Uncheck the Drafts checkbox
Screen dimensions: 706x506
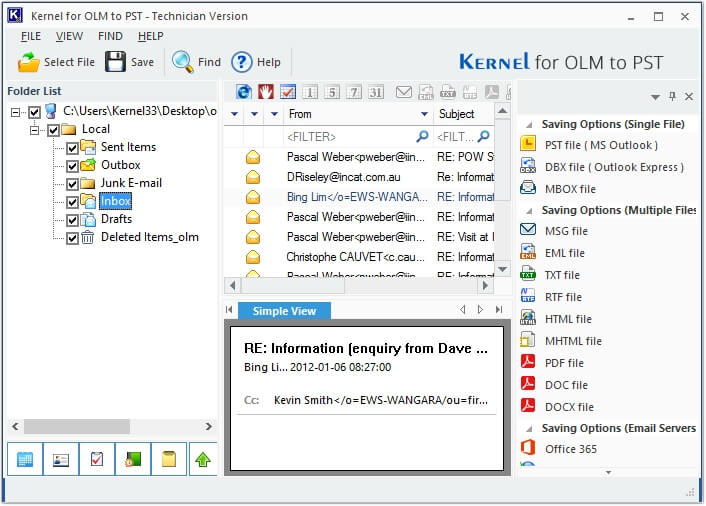[72, 220]
